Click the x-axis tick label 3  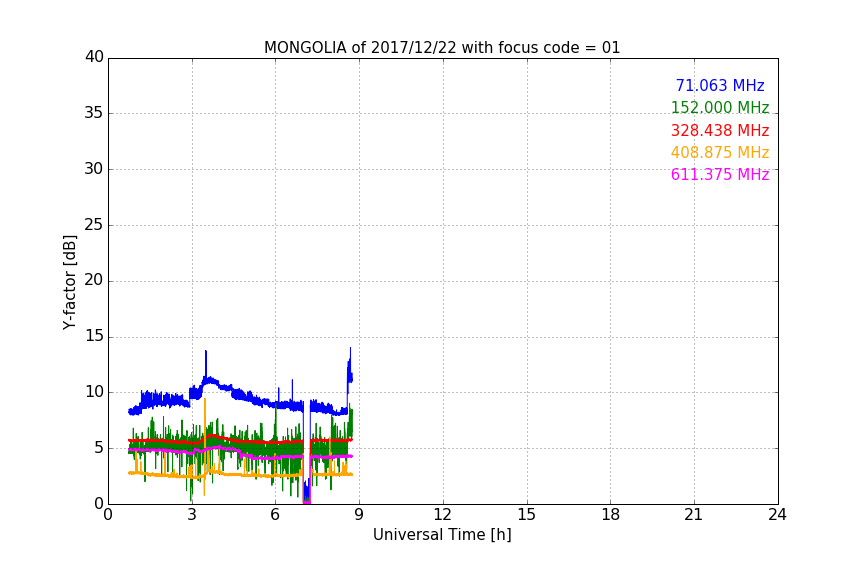pyautogui.click(x=191, y=515)
